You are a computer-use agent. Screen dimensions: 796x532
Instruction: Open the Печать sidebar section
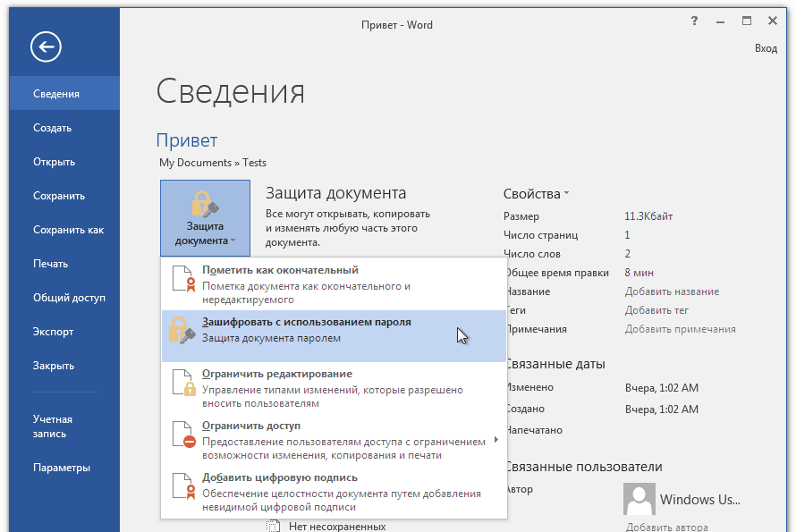pos(64,264)
